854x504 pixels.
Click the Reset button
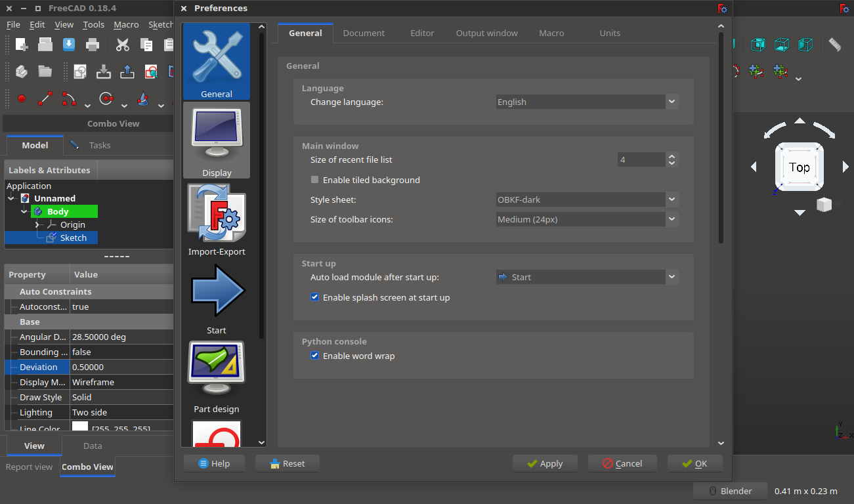(x=287, y=463)
